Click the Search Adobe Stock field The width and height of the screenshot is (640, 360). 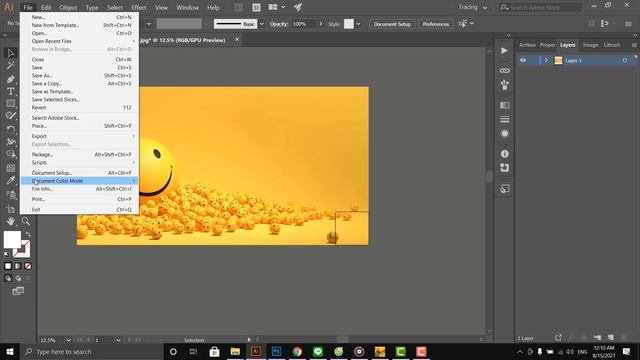click(540, 7)
